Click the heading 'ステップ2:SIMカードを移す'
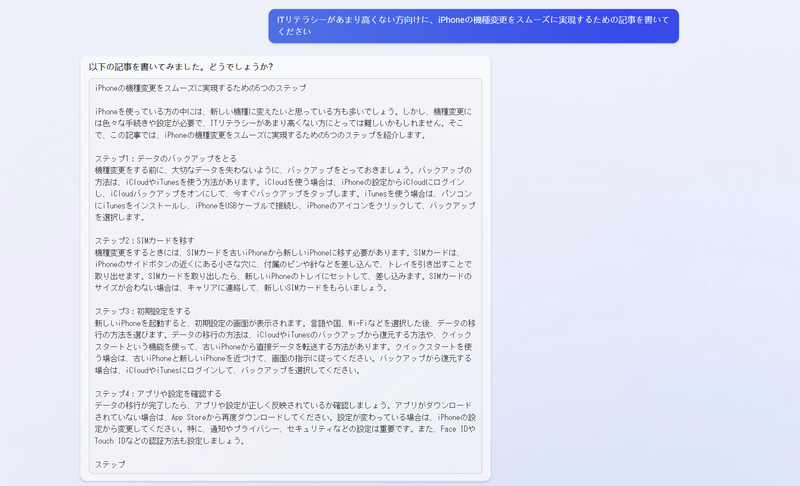 (x=144, y=241)
